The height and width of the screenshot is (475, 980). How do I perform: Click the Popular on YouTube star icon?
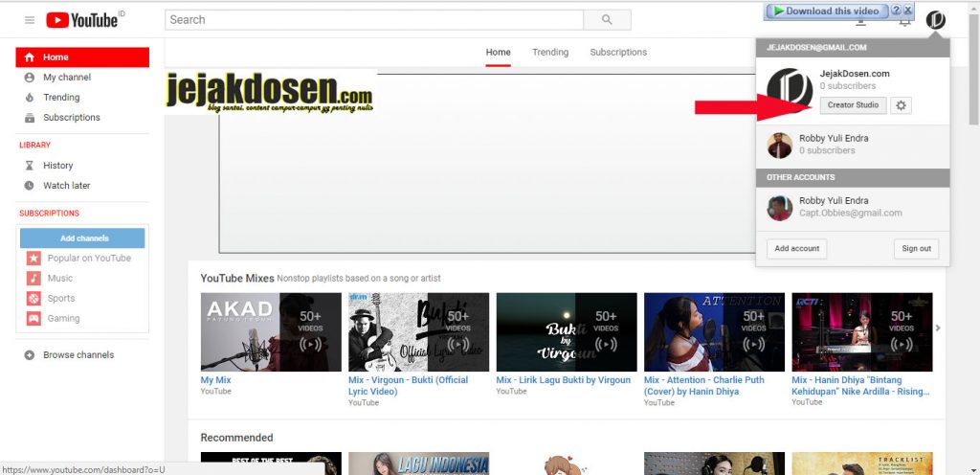(33, 259)
